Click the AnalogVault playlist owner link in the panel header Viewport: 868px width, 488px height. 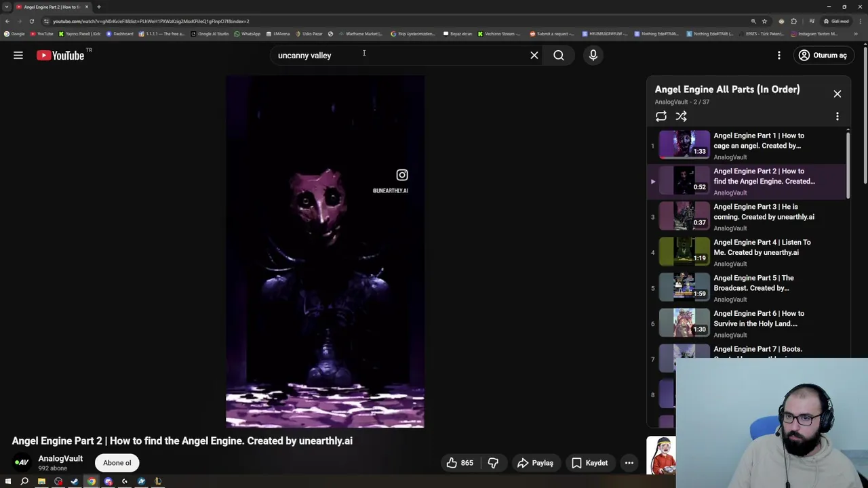tap(671, 102)
